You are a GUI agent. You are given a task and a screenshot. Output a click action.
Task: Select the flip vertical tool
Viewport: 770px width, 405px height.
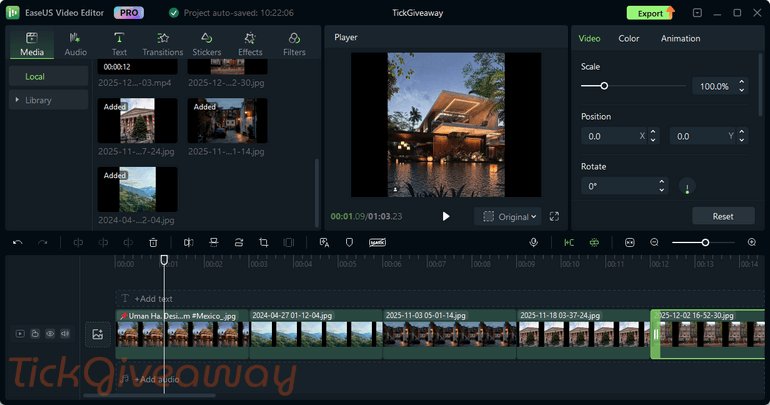[214, 243]
